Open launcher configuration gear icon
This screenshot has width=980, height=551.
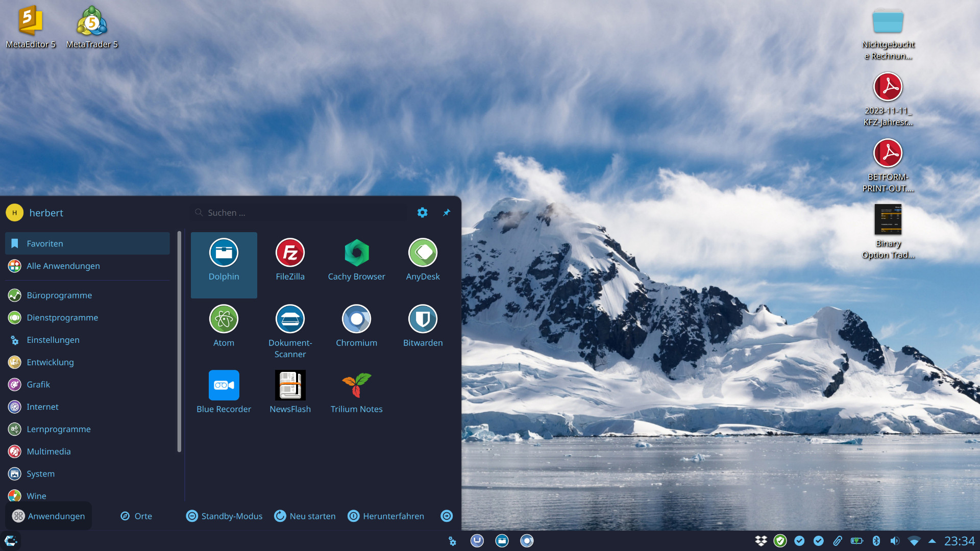pyautogui.click(x=422, y=213)
